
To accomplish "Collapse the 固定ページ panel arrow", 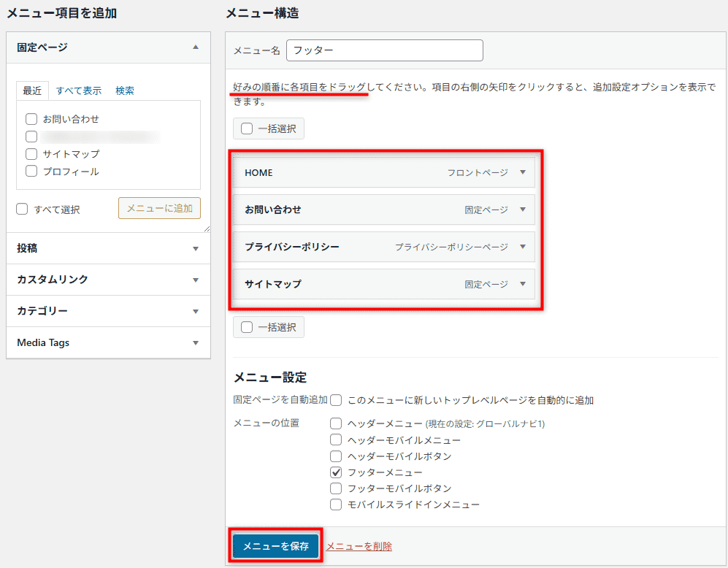I will [195, 47].
